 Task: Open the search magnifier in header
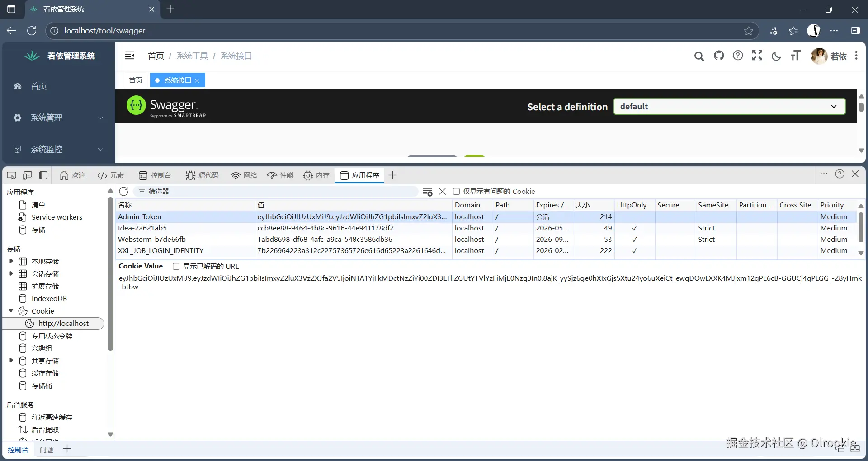[x=699, y=56]
